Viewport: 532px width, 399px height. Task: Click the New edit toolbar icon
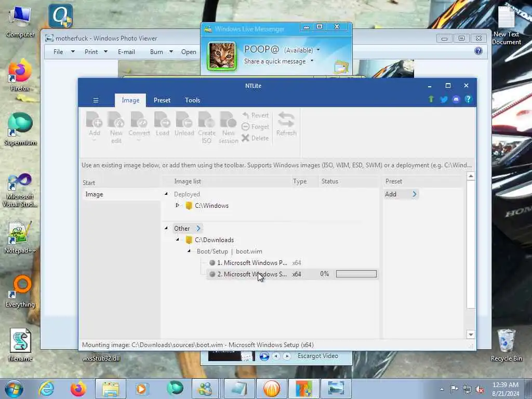(x=116, y=127)
